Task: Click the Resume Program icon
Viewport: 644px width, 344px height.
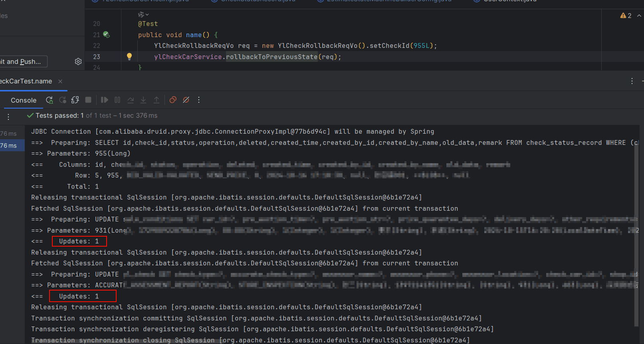Action: (x=105, y=100)
